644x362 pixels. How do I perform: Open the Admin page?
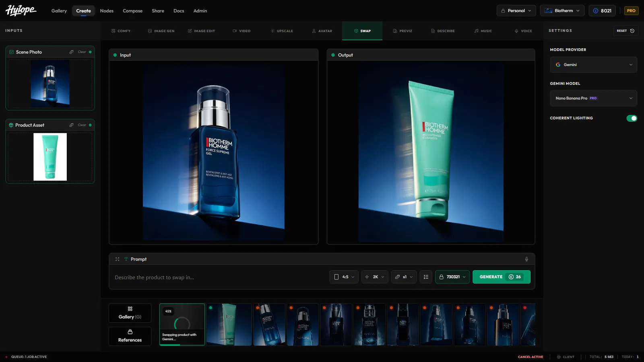[200, 11]
